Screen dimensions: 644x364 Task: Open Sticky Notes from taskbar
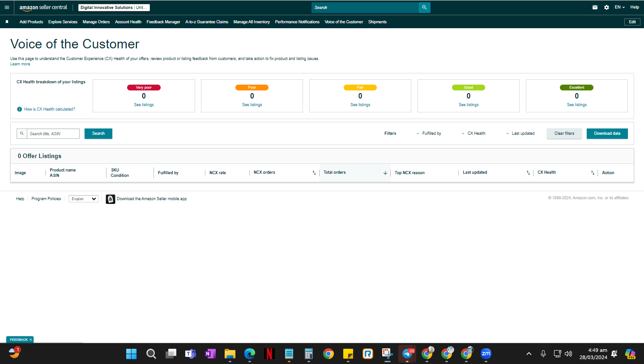coord(348,354)
